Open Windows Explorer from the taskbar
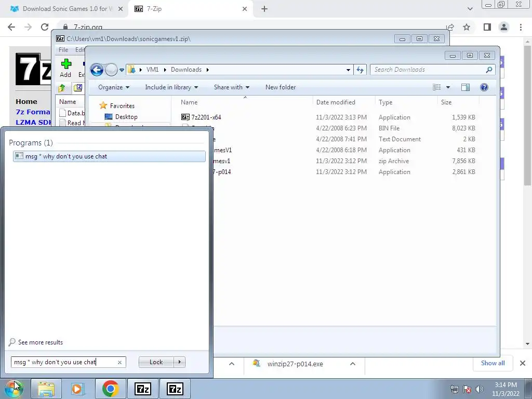Viewport: 532px width, 399px height. click(x=46, y=389)
